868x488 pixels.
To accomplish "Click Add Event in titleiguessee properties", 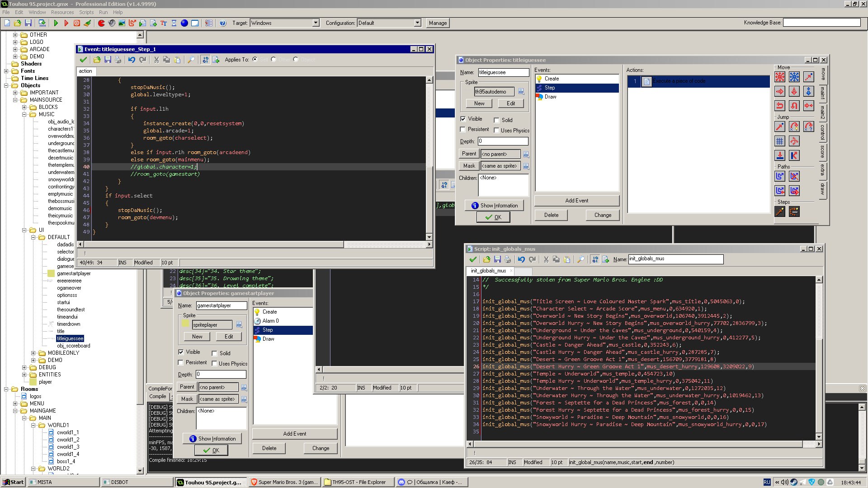I will (x=576, y=201).
